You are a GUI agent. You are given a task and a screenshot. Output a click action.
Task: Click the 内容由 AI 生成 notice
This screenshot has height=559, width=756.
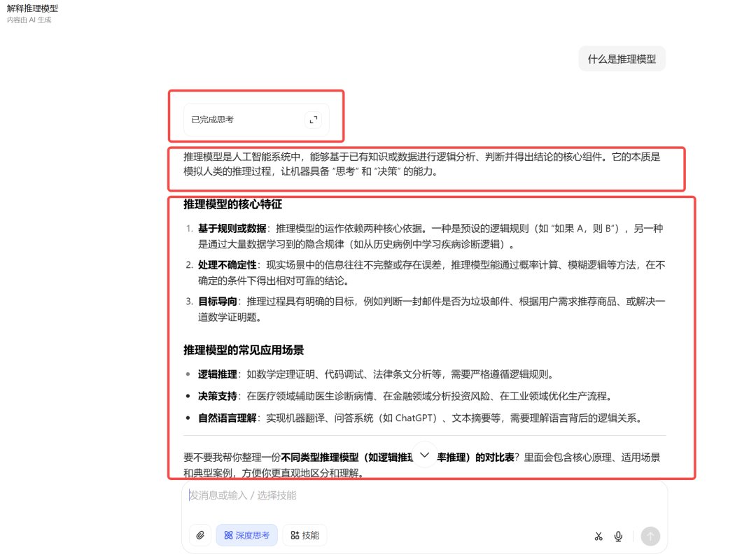click(29, 20)
